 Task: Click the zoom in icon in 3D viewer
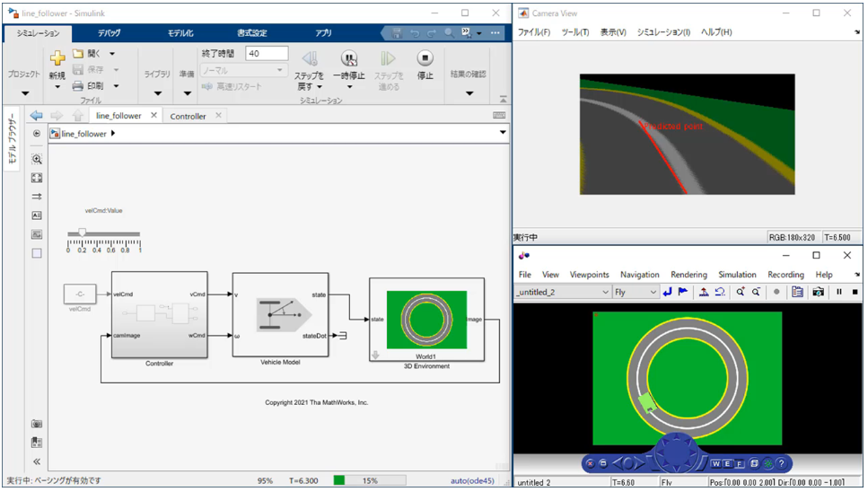tap(741, 292)
